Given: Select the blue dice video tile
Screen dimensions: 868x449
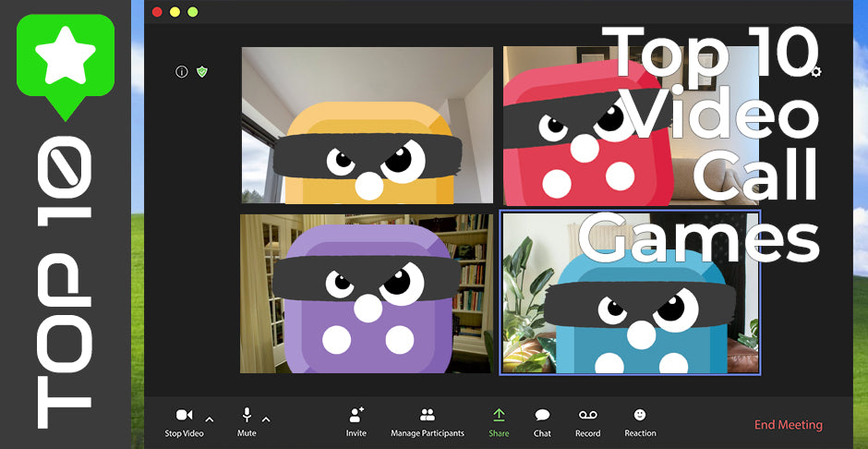Looking at the screenshot, I should [x=630, y=293].
